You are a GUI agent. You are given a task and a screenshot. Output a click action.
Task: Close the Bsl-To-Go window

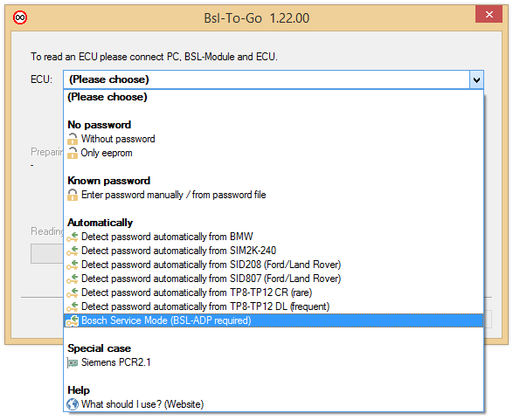pos(489,14)
